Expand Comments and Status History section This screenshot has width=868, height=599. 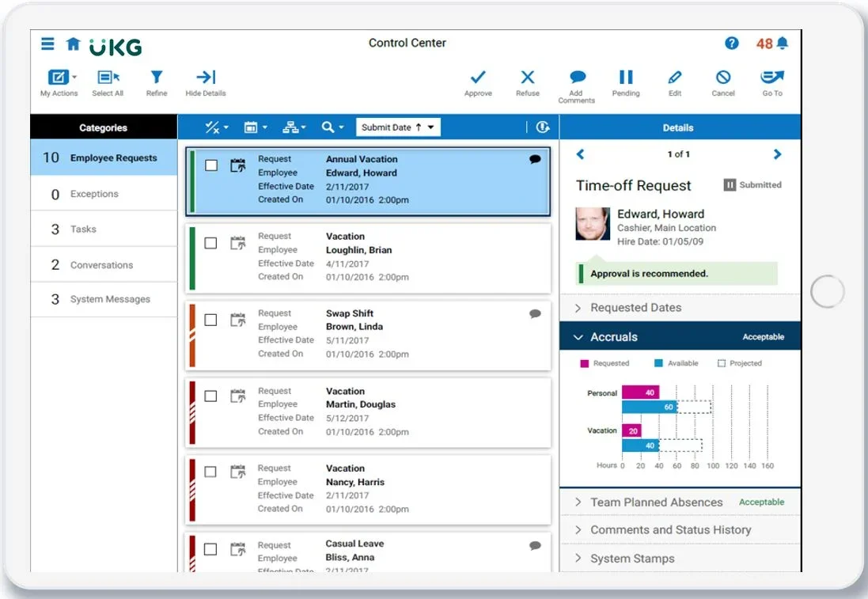click(680, 530)
